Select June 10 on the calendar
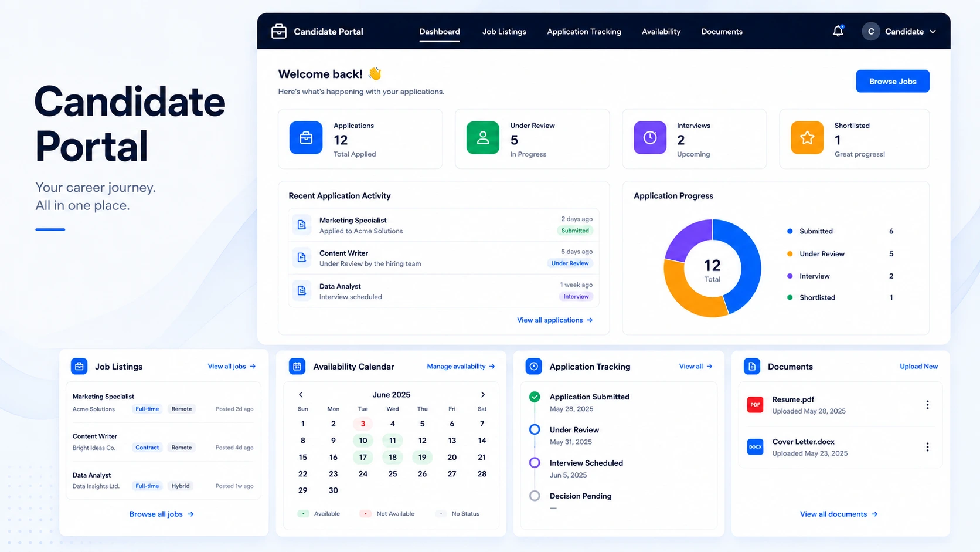The image size is (980, 552). [363, 441]
